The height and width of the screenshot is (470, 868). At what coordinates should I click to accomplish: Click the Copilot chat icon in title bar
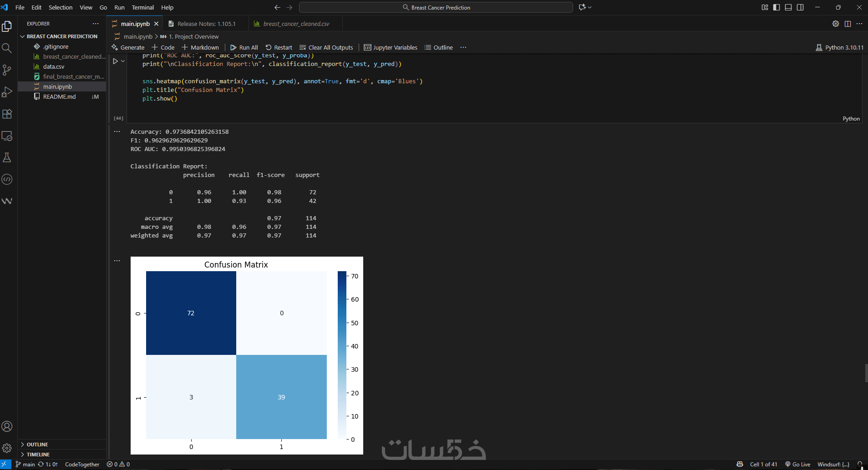tap(582, 7)
